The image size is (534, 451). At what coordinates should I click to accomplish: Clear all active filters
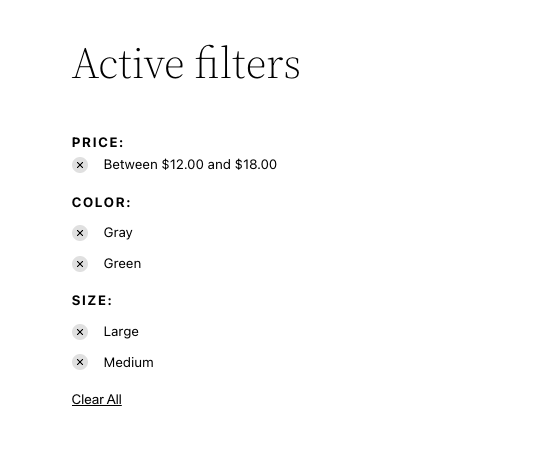[x=97, y=400]
